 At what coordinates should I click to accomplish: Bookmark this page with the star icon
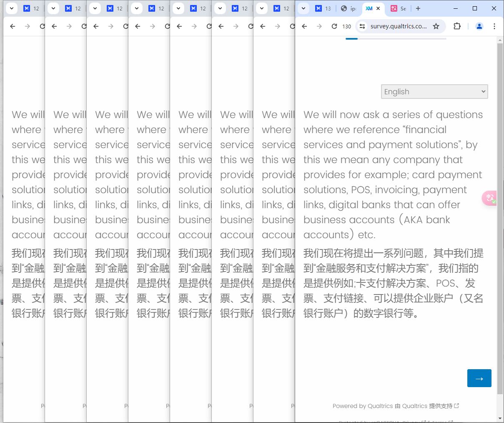[x=436, y=26]
